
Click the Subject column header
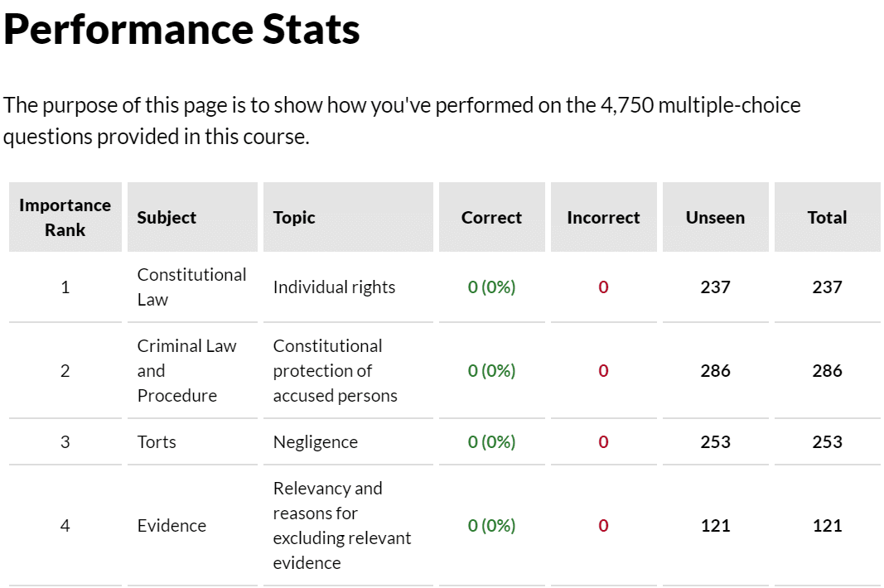tap(167, 217)
